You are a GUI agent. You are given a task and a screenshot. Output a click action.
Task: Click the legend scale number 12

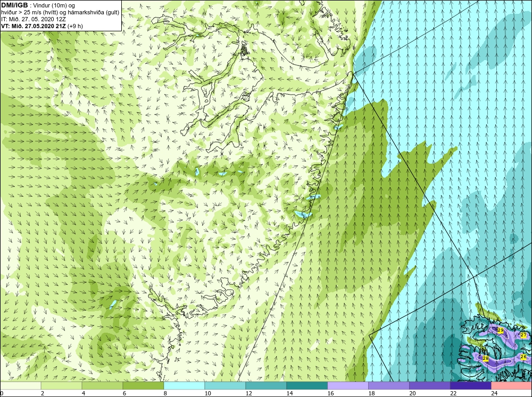click(x=248, y=393)
